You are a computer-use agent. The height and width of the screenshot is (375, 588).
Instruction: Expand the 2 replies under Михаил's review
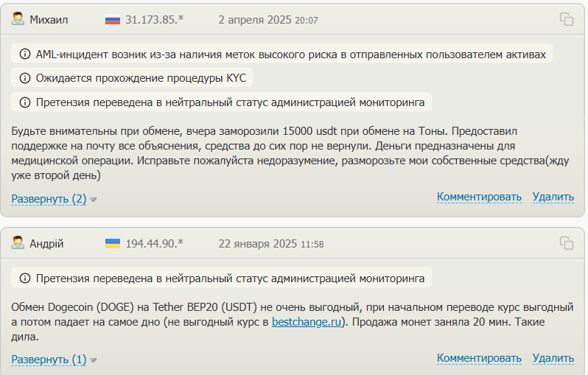pos(49,198)
